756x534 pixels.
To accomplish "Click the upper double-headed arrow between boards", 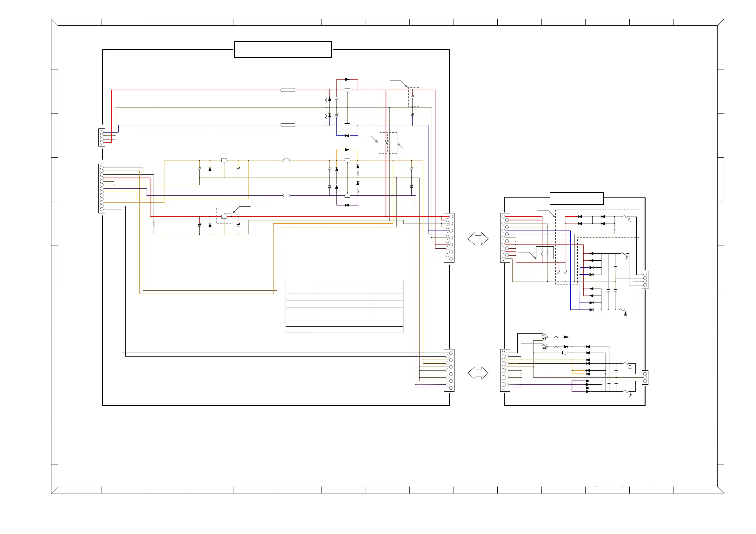I will pos(478,238).
